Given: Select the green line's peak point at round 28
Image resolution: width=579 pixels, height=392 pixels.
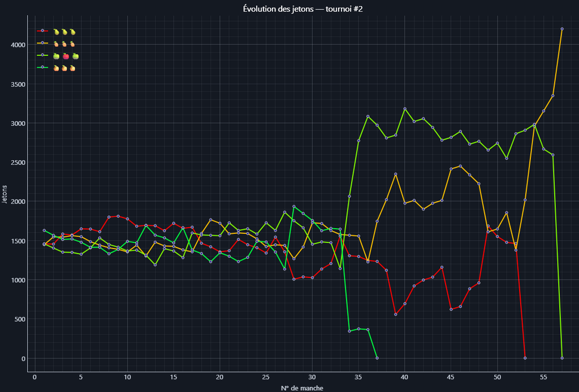Looking at the screenshot, I should pos(294,207).
